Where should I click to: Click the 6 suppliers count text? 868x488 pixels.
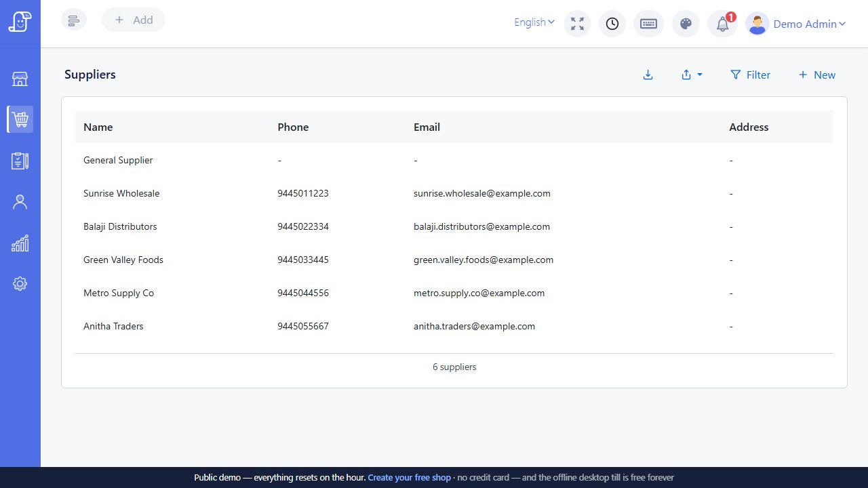[x=454, y=367]
